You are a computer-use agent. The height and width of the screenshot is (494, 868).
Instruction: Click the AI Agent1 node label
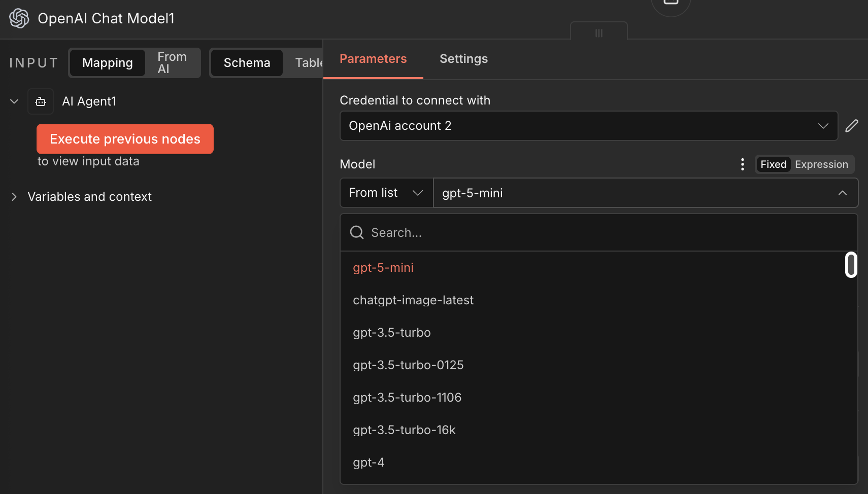(89, 101)
